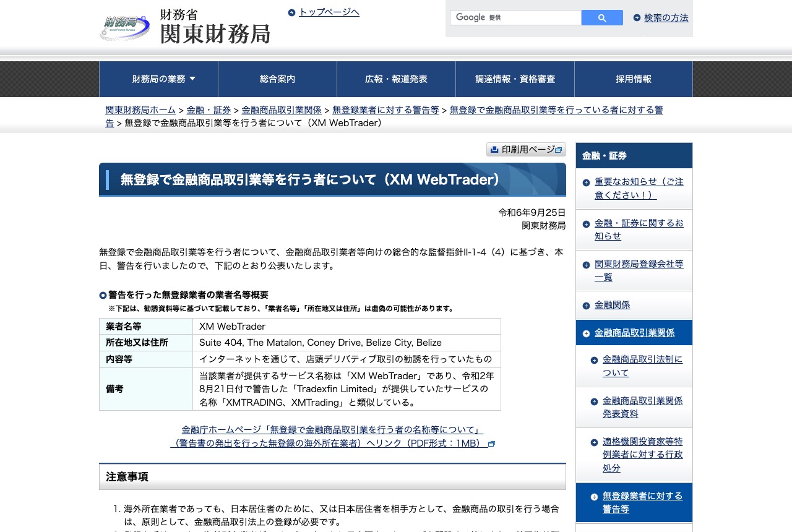Open sidebar 重要なお知らせ（ご注意ください！）
This screenshot has height=532, width=792.
click(x=639, y=188)
